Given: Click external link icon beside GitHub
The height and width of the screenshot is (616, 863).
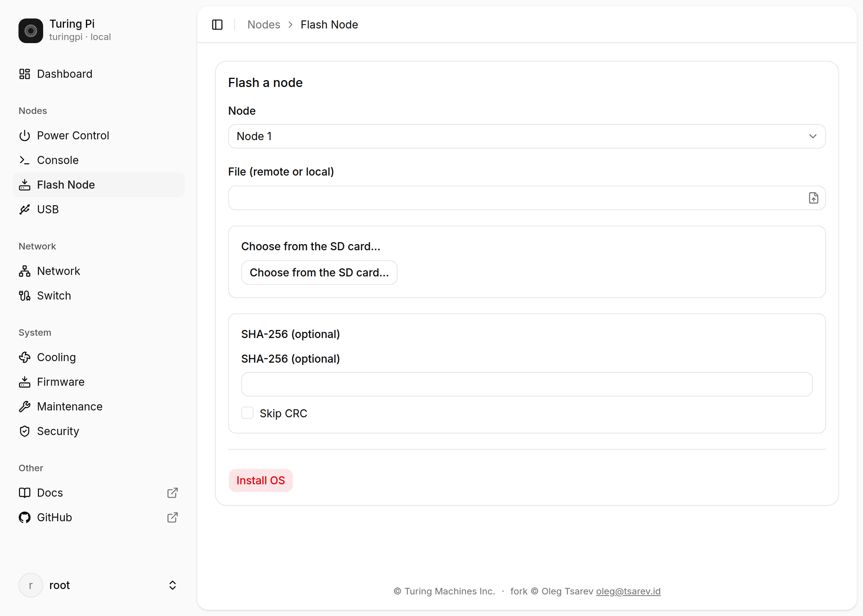Looking at the screenshot, I should pyautogui.click(x=173, y=517).
